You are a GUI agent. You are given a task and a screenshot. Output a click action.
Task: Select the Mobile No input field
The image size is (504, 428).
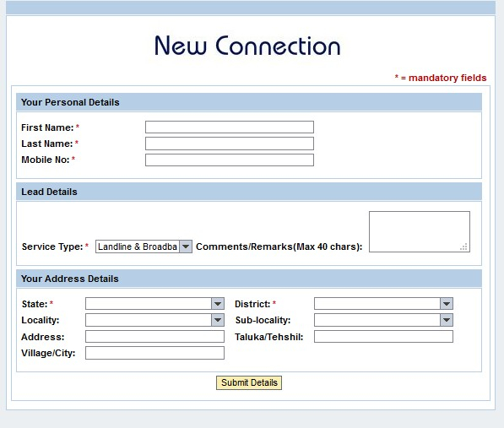(230, 160)
